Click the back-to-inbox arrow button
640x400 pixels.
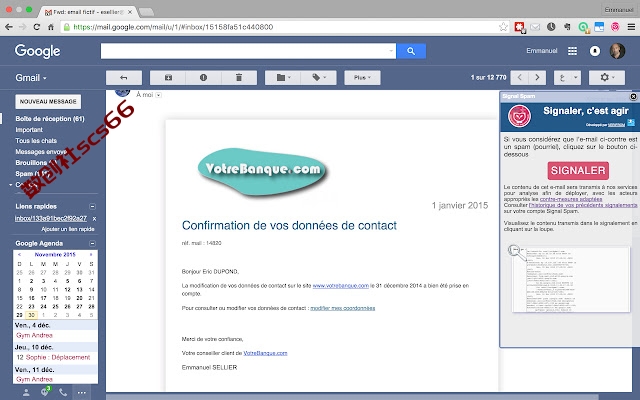(x=124, y=78)
